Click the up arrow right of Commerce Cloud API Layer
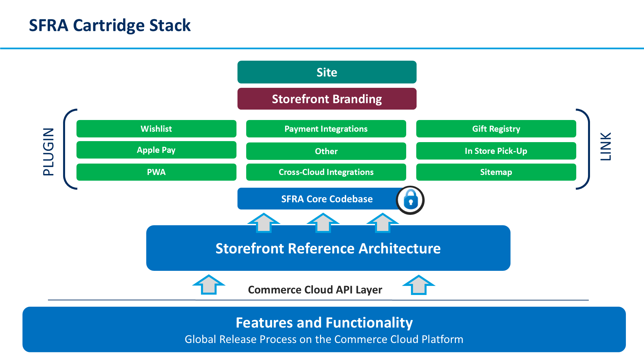Screen dimensions: 644x362 click(x=419, y=285)
